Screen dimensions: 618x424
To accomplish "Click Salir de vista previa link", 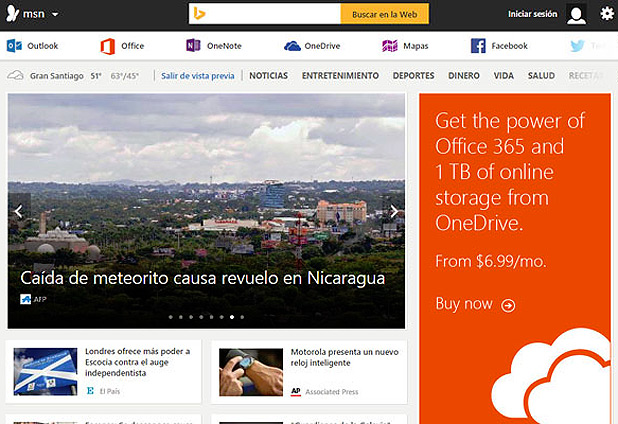I will pos(197,76).
